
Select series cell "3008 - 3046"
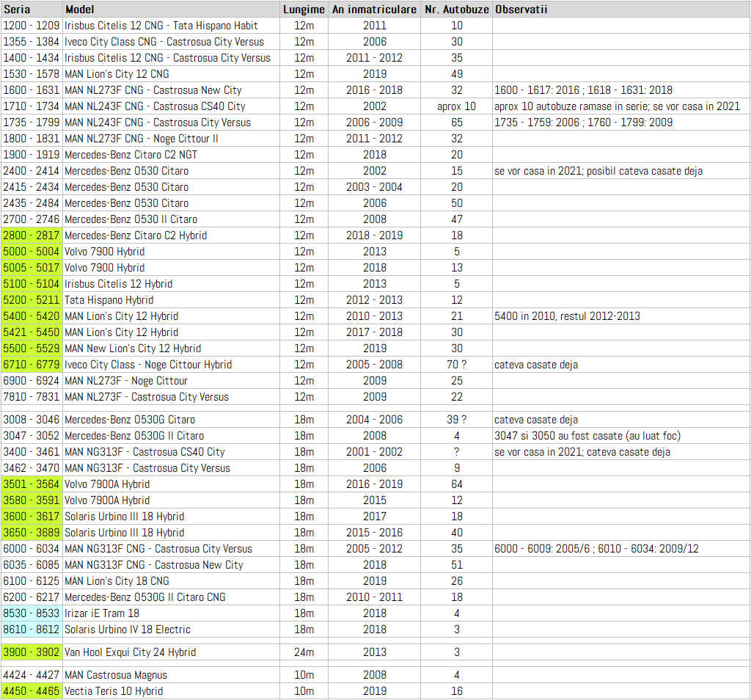point(32,420)
